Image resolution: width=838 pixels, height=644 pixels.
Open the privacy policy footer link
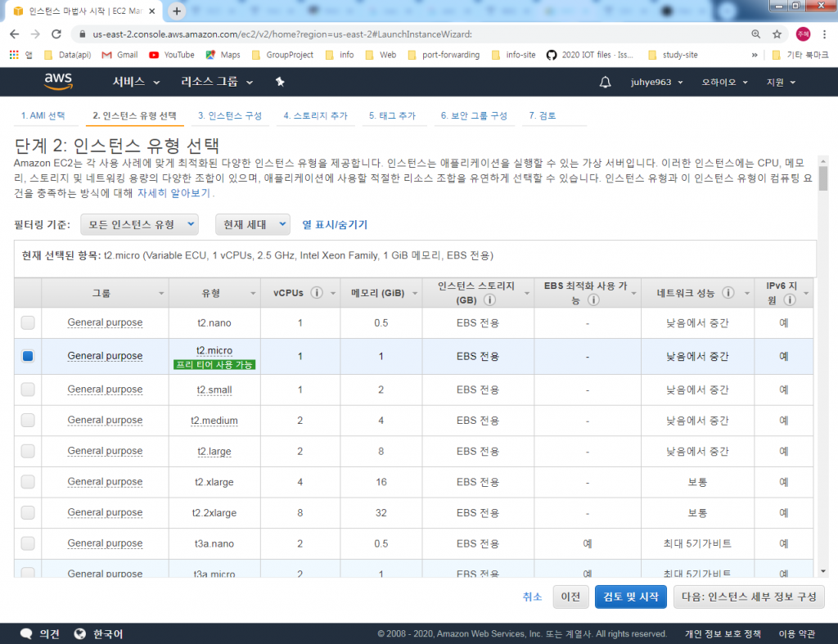[x=723, y=634]
